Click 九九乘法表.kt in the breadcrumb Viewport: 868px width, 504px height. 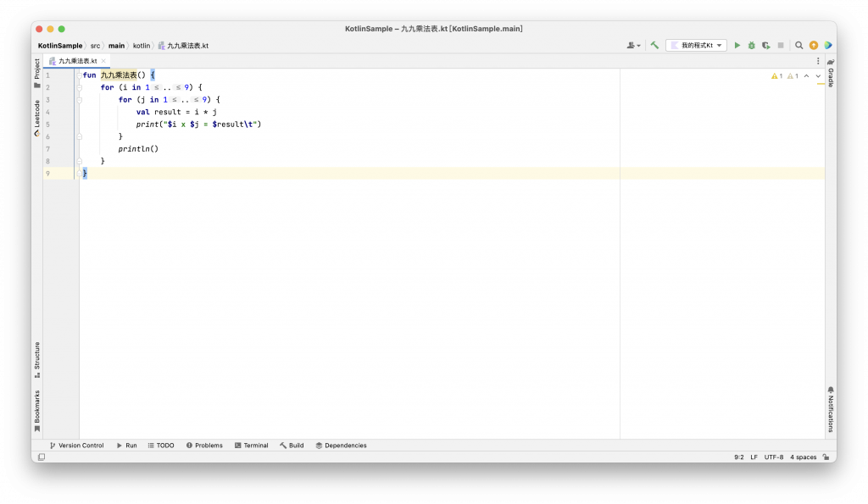[183, 46]
